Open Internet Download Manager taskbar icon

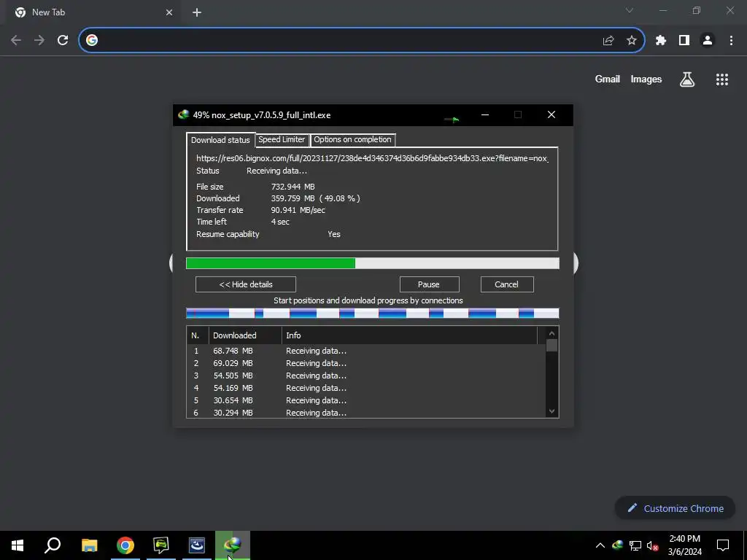(x=233, y=545)
